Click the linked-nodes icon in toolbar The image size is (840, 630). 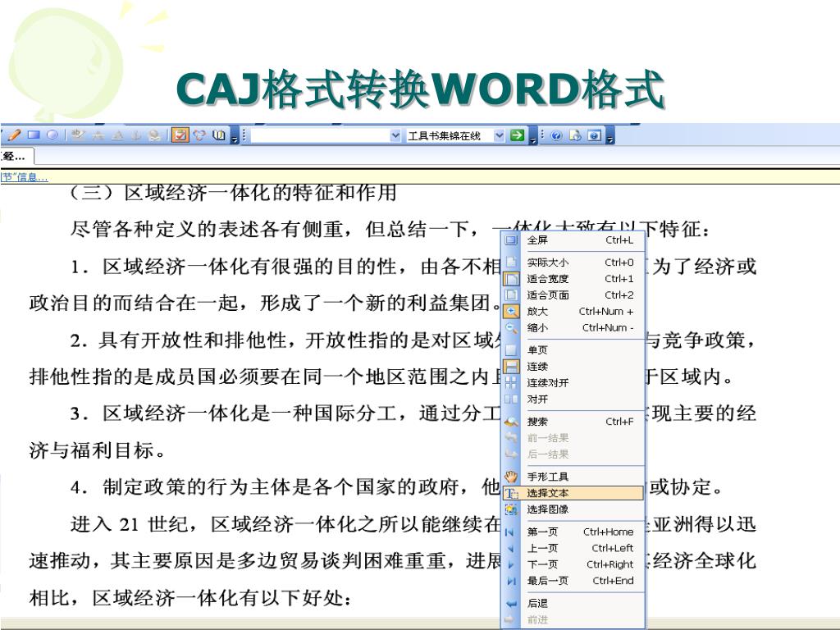(199, 135)
